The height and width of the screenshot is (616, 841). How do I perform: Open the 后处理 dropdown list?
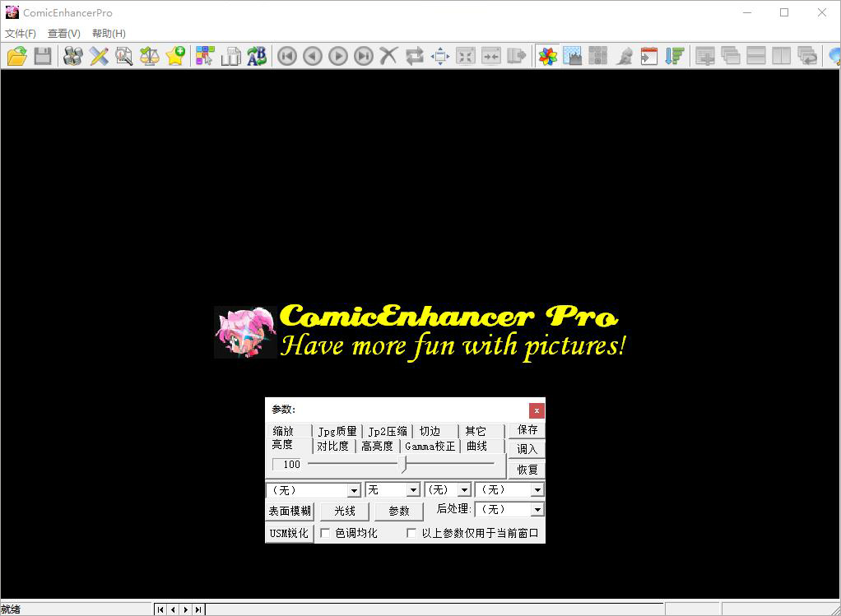click(x=537, y=510)
